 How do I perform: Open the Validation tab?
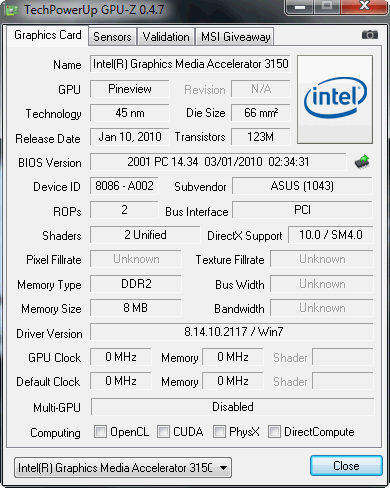click(x=166, y=37)
